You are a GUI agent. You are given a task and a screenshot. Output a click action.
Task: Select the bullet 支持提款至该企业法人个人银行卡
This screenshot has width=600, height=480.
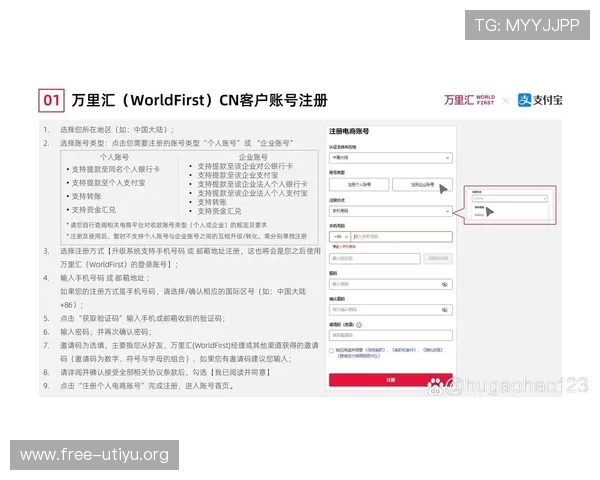[253, 184]
